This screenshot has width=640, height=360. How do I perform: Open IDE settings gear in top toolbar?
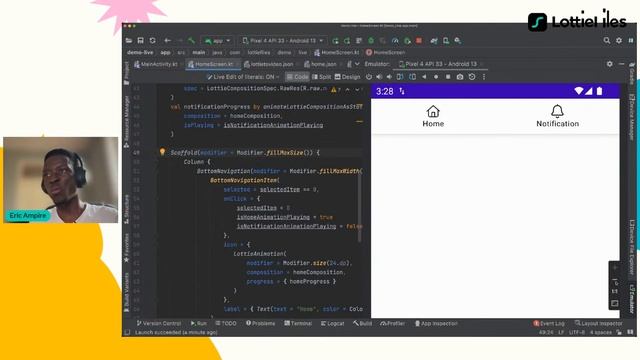[619, 40]
